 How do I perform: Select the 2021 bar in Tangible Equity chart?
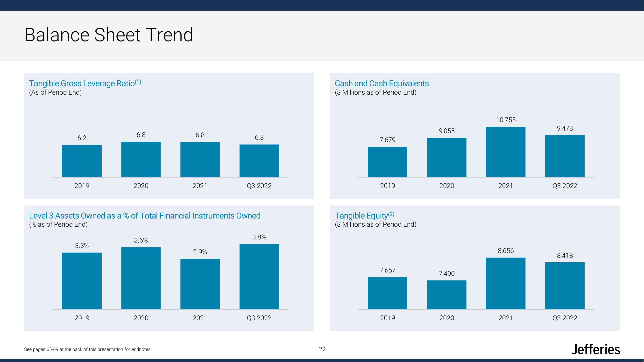click(x=506, y=283)
